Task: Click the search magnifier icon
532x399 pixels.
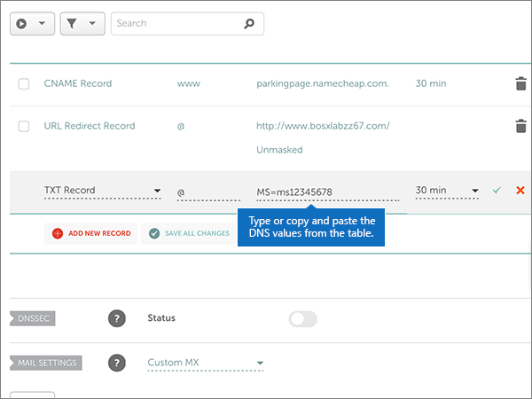Action: click(250, 24)
